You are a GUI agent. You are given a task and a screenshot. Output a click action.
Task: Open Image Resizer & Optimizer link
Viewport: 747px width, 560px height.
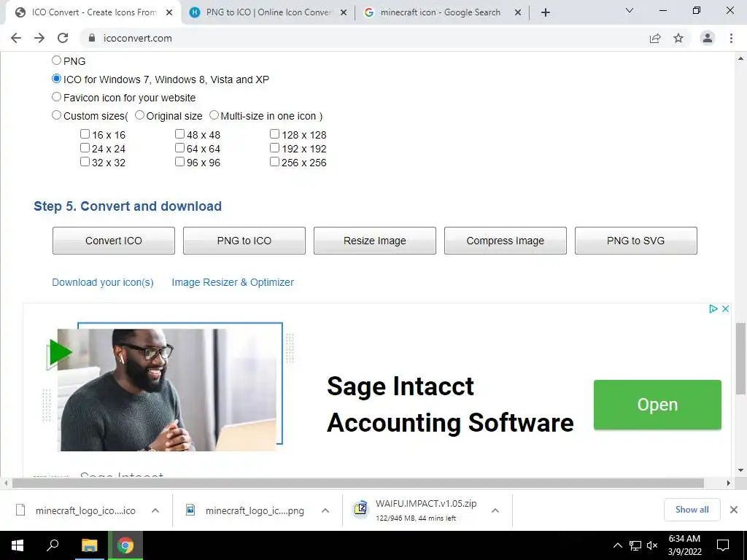233,282
